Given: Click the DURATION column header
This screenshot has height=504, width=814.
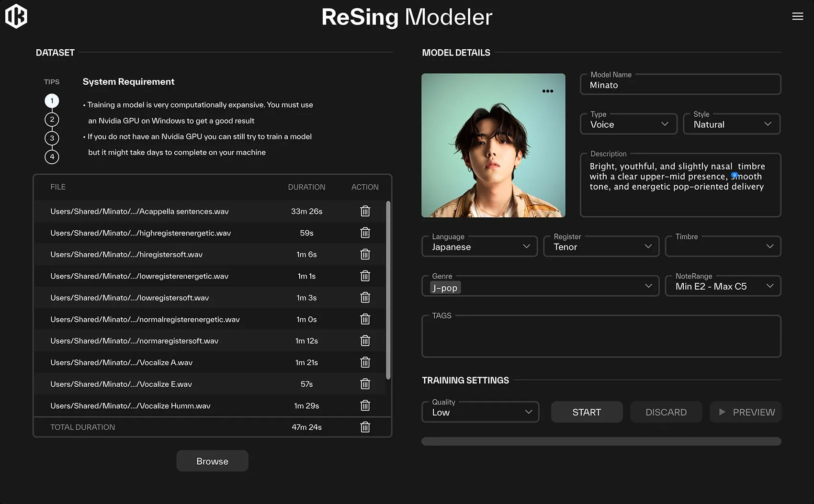Looking at the screenshot, I should (x=306, y=187).
